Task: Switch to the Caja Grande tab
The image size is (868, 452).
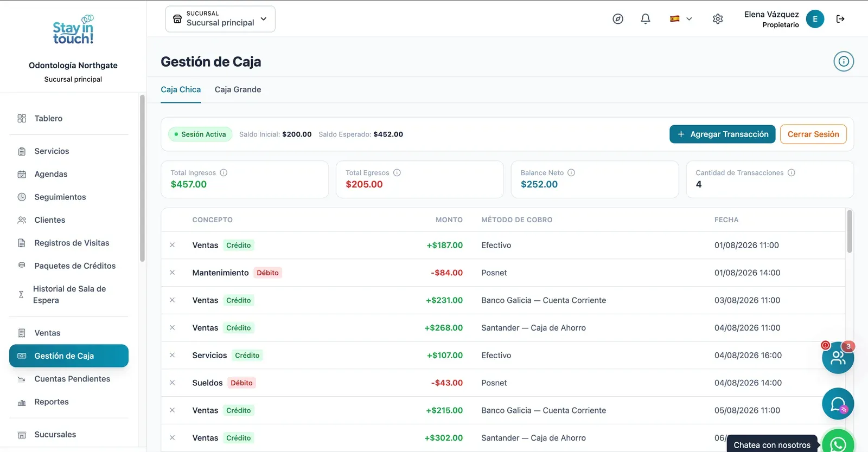Action: (238, 89)
